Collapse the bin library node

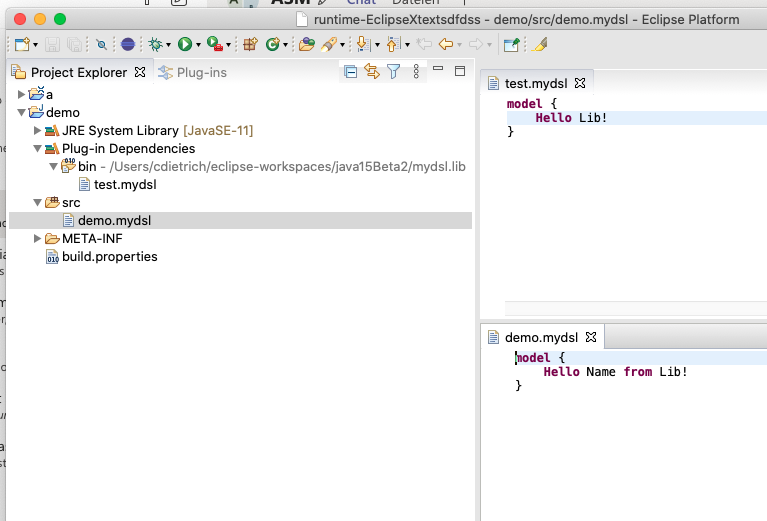pyautogui.click(x=53, y=166)
